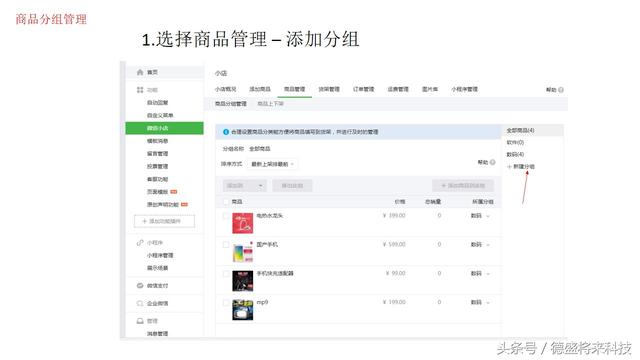This screenshot has width=640, height=360.
Task: Open 展示场景 in the sidebar
Action: [158, 268]
